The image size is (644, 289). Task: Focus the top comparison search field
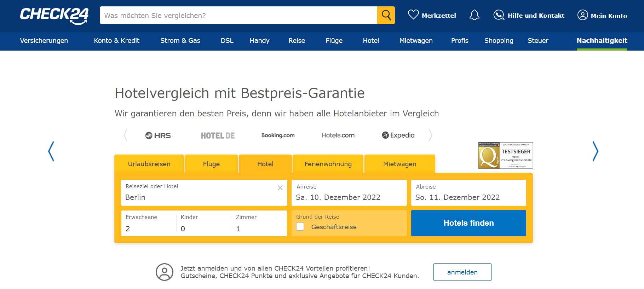click(238, 16)
